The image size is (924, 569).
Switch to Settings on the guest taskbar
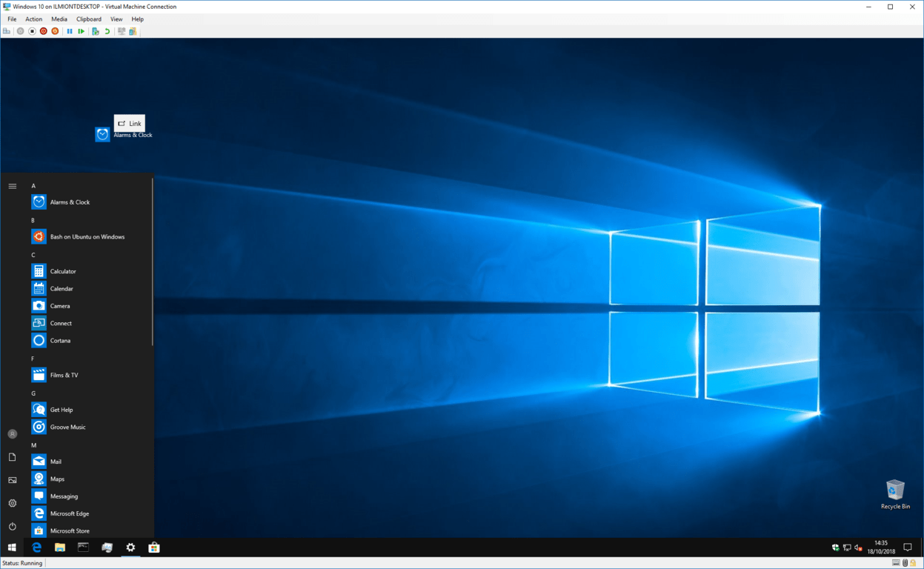tap(130, 548)
